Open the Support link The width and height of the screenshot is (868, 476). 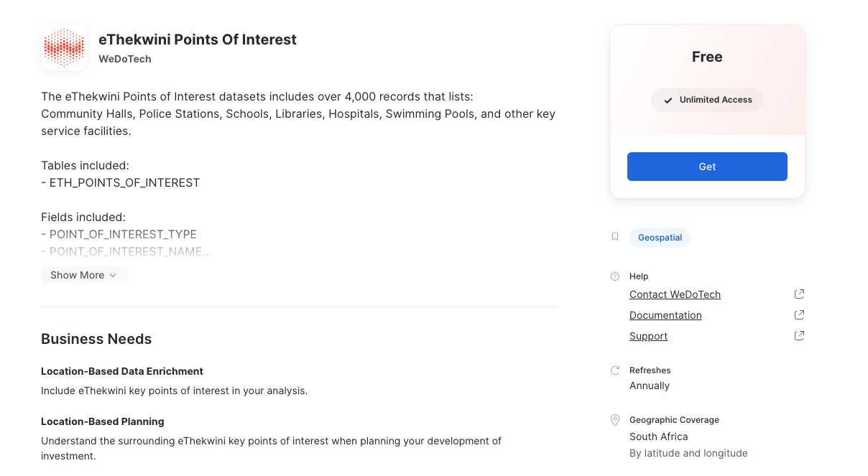pos(648,336)
